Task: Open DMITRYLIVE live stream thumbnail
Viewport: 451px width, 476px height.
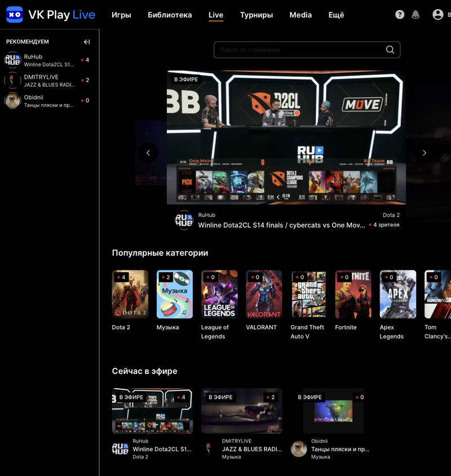Action: 242,411
